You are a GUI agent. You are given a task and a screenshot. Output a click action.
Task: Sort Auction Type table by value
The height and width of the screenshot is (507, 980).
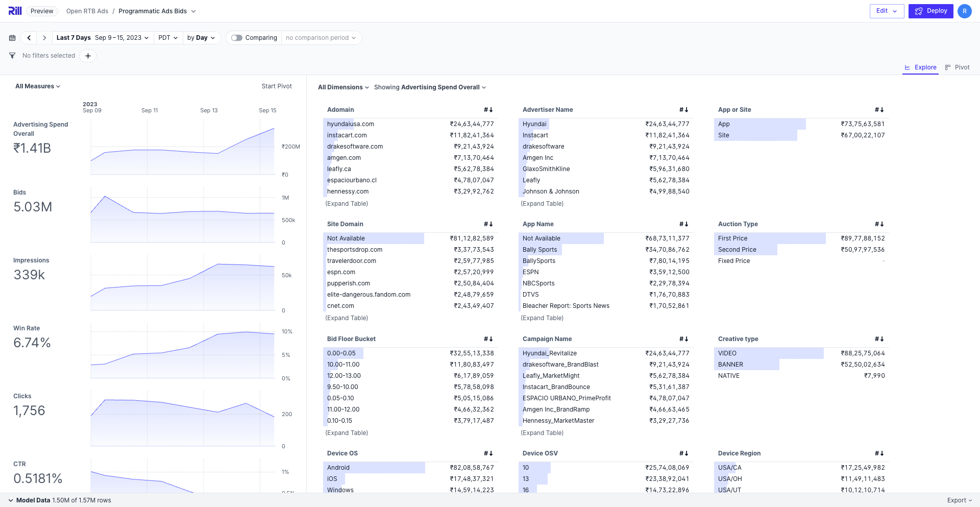tap(879, 224)
